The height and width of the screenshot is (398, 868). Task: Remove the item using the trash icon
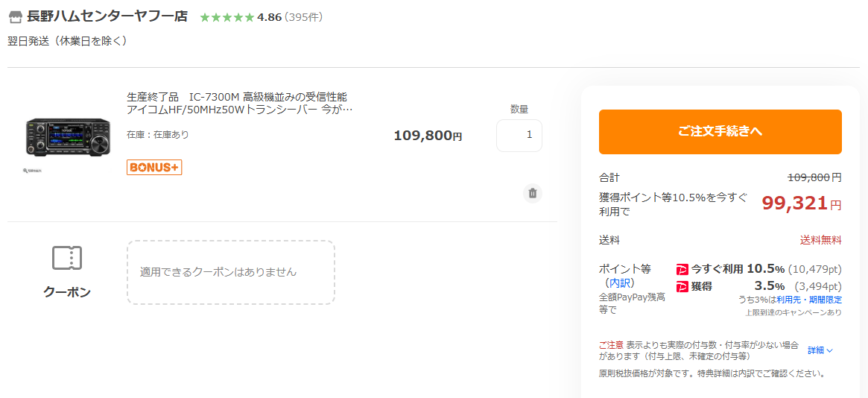[533, 194]
